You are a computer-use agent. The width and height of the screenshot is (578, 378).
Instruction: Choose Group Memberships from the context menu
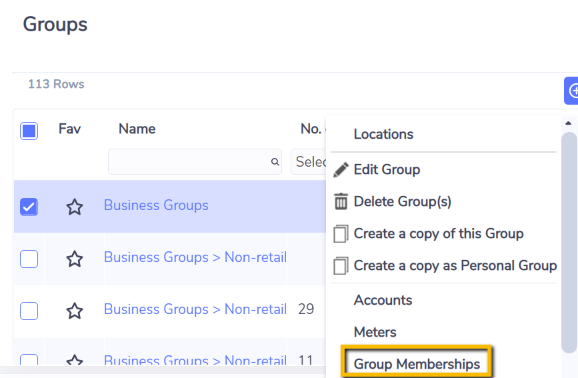pyautogui.click(x=417, y=364)
